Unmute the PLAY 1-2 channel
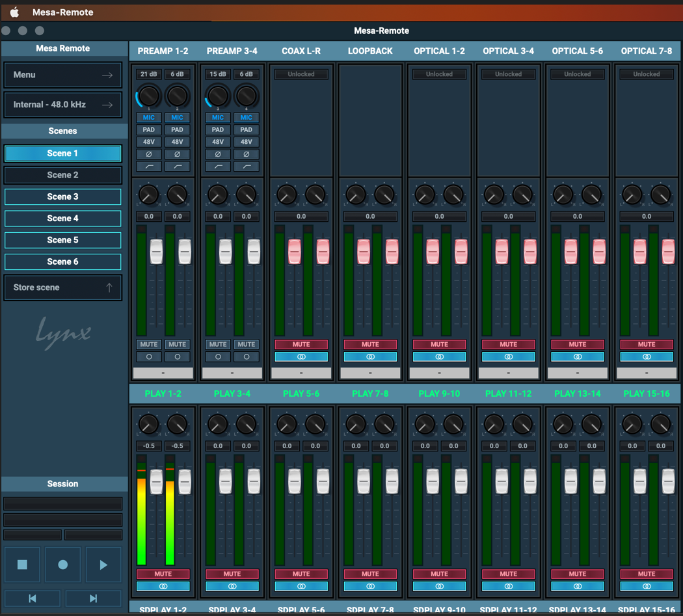This screenshot has height=616, width=683. (163, 574)
